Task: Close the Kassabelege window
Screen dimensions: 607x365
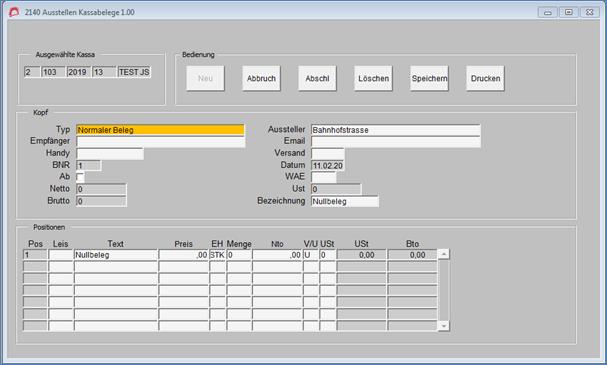Action: [590, 12]
